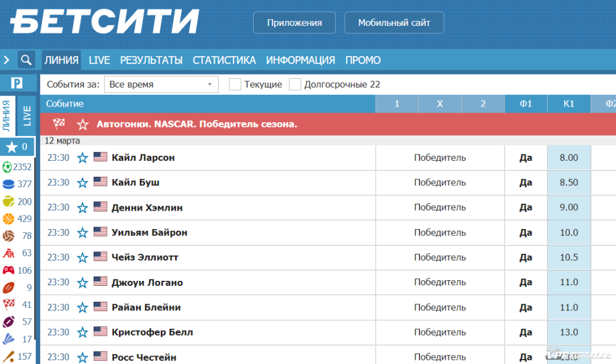The height and width of the screenshot is (364, 616).
Task: Bet on Чейз Эллиотт odds 10.5
Action: coord(569,257)
